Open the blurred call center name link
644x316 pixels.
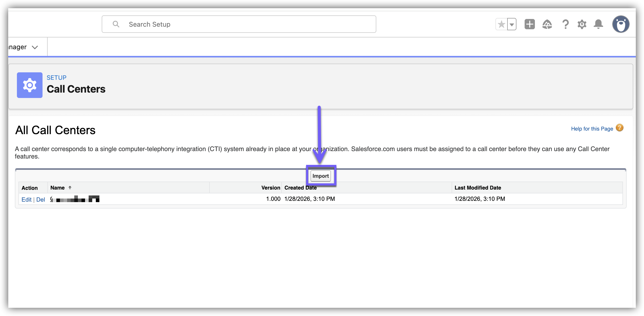pos(75,199)
